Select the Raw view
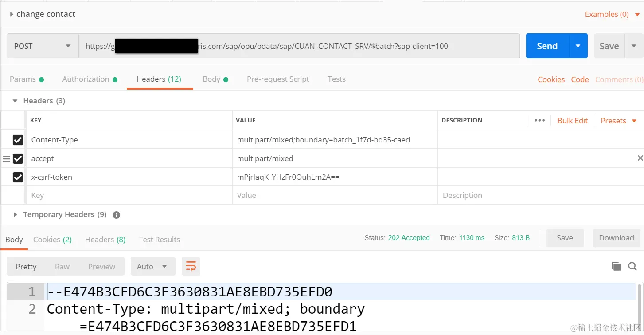This screenshot has height=335, width=644. coord(62,267)
